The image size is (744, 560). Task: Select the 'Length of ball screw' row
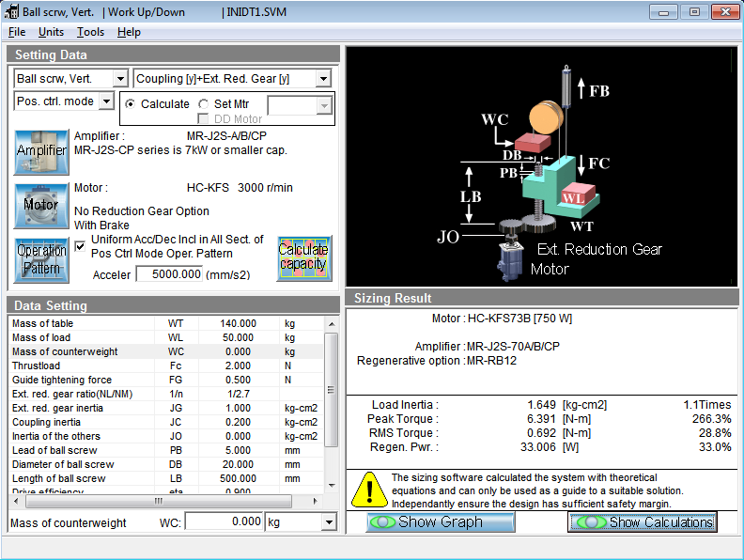pyautogui.click(x=166, y=478)
